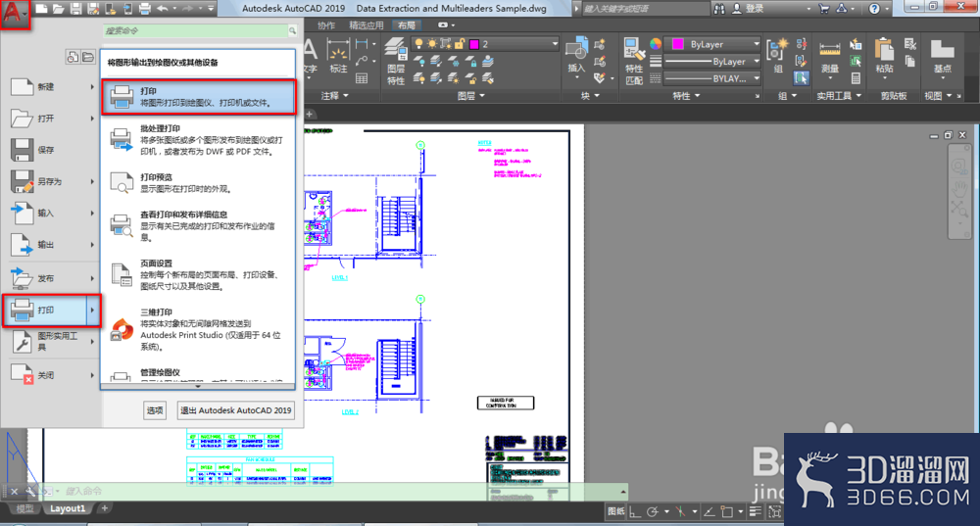Click the Undo arrow in quick access toolbar

coord(163,9)
